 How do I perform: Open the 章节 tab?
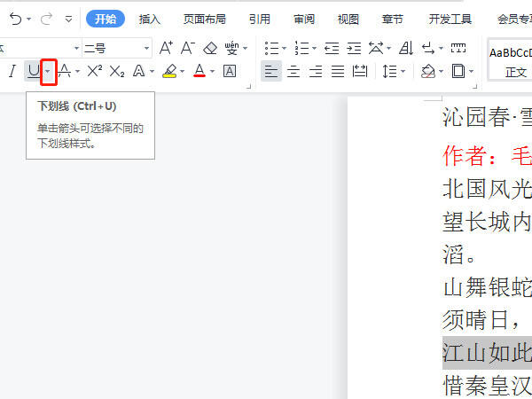[x=393, y=20]
